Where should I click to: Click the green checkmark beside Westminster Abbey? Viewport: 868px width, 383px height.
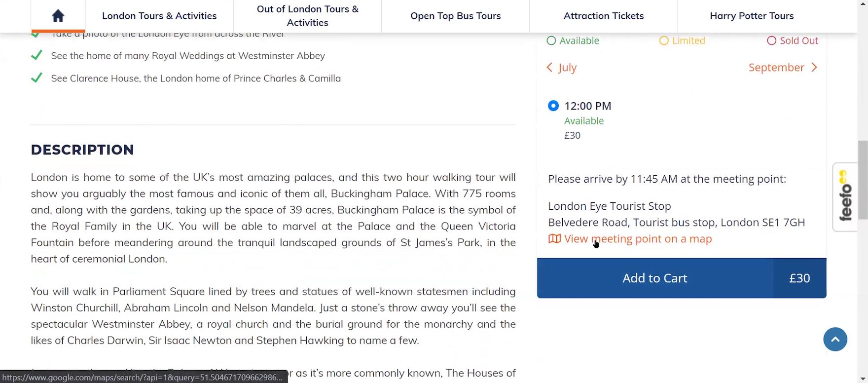[36, 56]
